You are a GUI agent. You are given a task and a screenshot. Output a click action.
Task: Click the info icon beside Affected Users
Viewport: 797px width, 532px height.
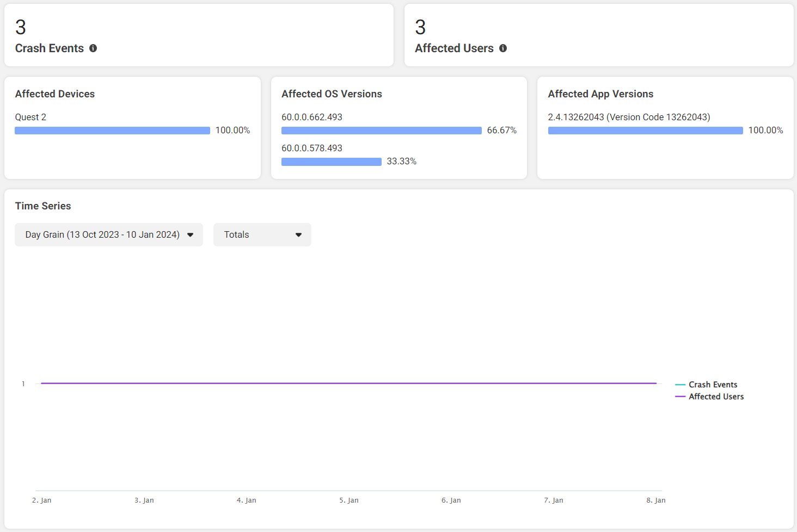[x=503, y=48]
